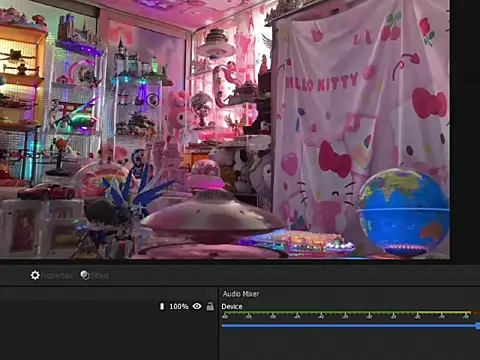This screenshot has width=480, height=360.
Task: Click the empty black area beside preview
Action: (x=465, y=130)
